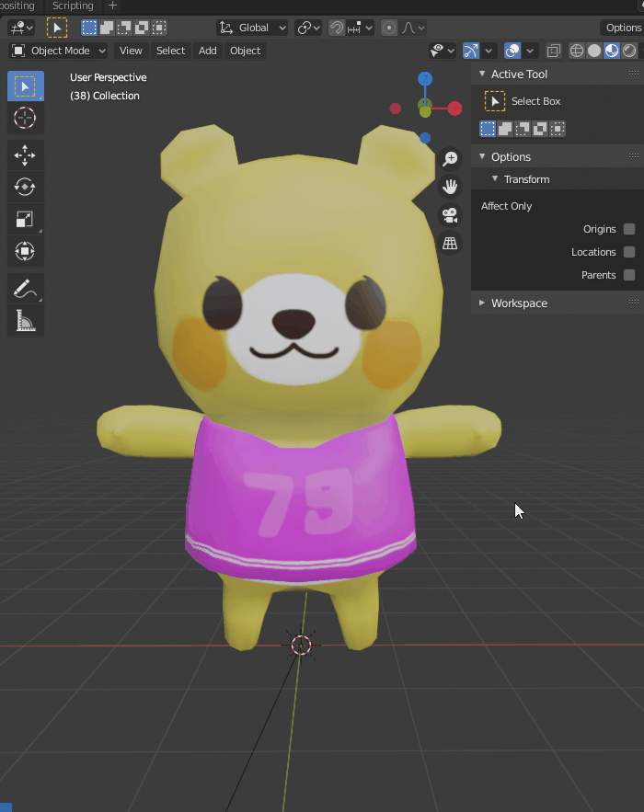Switch to the Scripting workspace tab
The image size is (644, 812).
(x=73, y=6)
